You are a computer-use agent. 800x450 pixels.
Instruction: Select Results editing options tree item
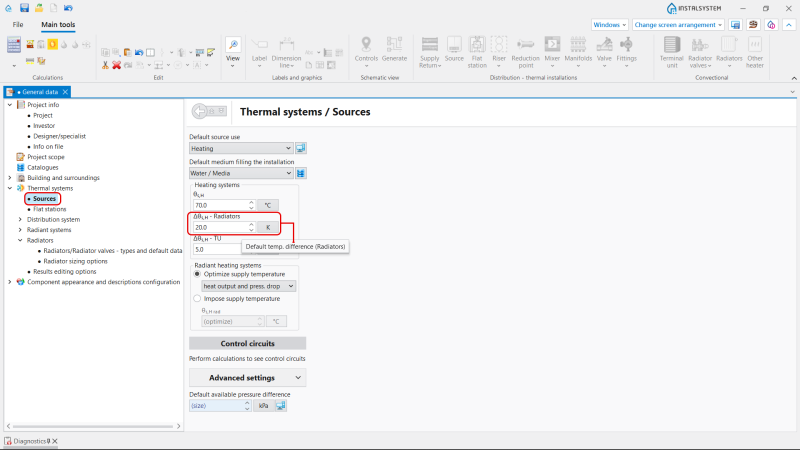tap(64, 271)
